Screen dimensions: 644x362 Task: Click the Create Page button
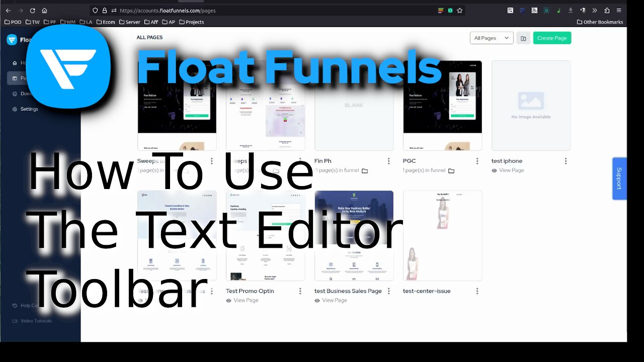coord(552,38)
